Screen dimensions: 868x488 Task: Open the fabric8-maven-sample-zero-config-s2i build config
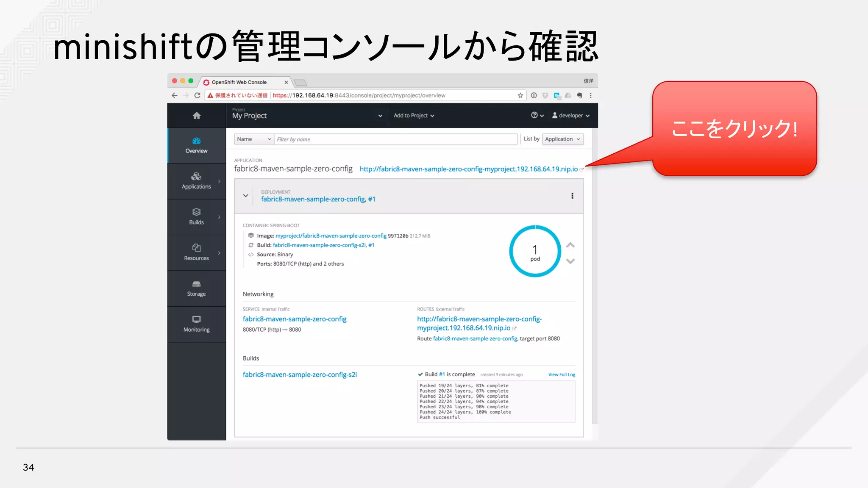tap(300, 374)
